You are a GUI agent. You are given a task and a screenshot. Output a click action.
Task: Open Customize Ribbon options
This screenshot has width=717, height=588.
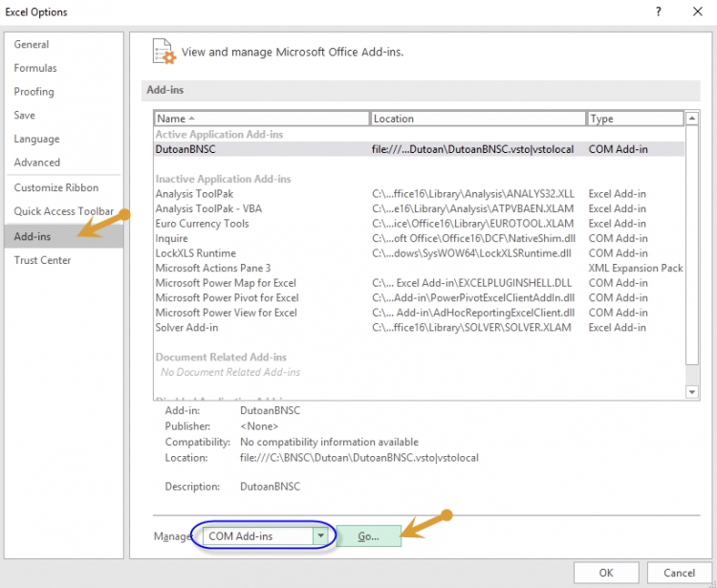[x=55, y=187]
